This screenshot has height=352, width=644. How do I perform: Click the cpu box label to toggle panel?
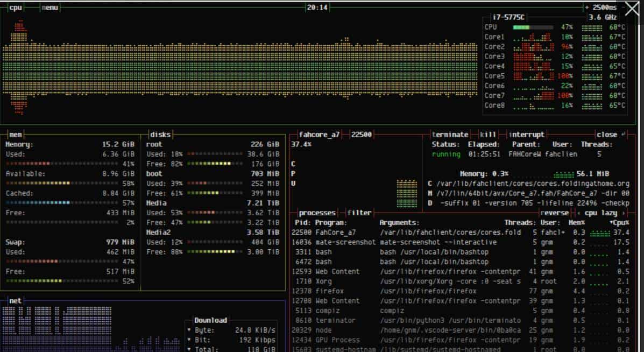click(x=15, y=8)
